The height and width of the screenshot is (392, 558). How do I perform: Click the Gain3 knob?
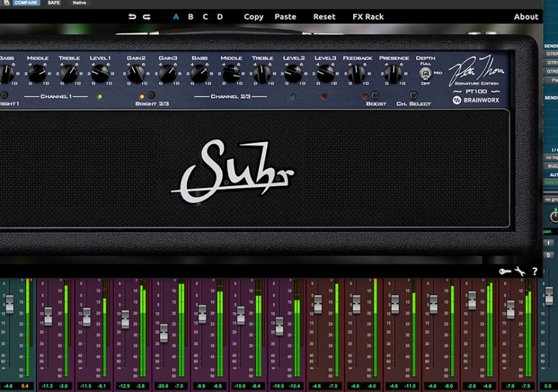pyautogui.click(x=167, y=74)
